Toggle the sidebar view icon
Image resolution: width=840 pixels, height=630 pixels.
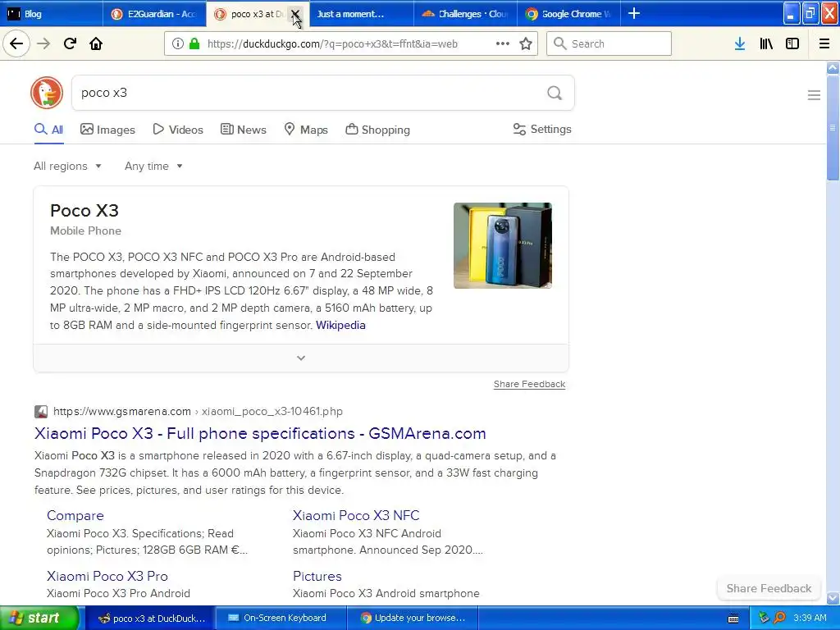point(792,43)
